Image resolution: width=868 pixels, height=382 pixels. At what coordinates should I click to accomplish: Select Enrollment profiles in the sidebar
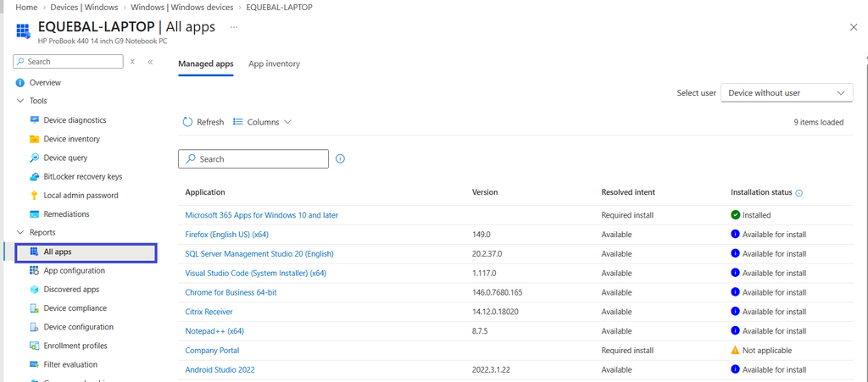pyautogui.click(x=75, y=346)
